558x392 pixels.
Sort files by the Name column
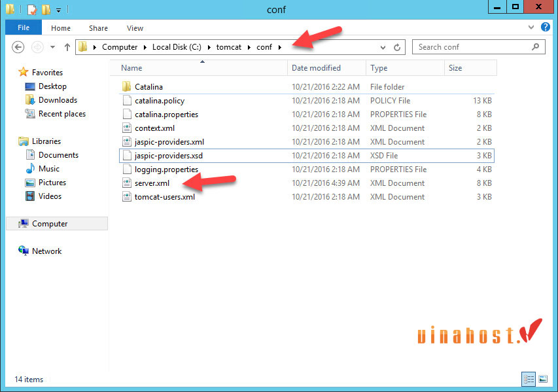(131, 68)
